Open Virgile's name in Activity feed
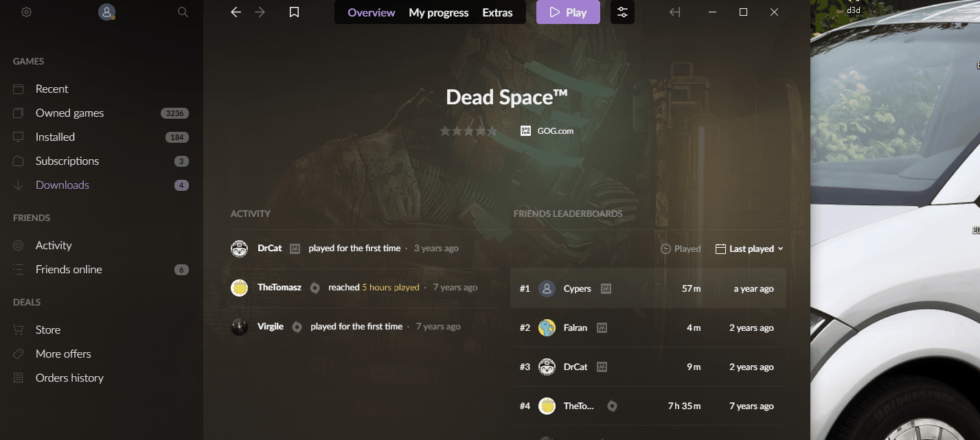The width and height of the screenshot is (980, 440). point(271,326)
